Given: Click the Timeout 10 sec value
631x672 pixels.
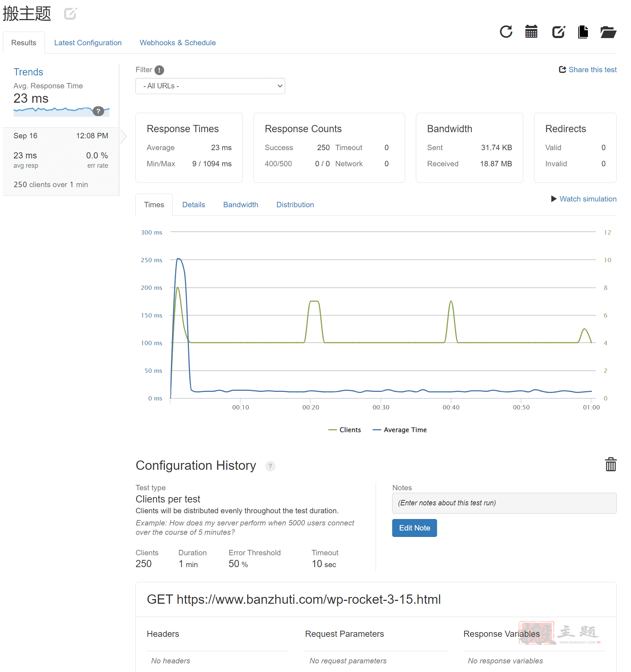Looking at the screenshot, I should coord(324,564).
